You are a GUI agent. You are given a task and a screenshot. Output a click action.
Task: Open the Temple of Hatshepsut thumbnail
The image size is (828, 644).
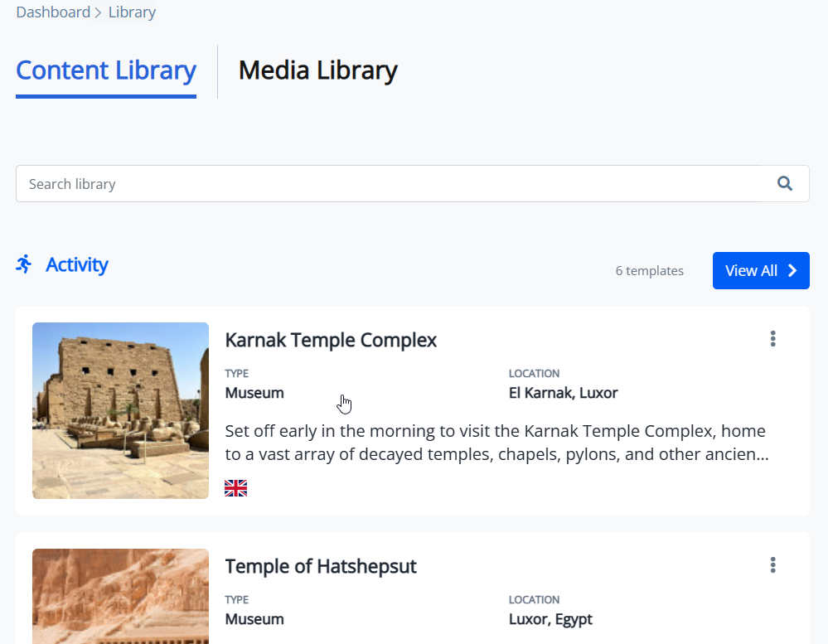pyautogui.click(x=120, y=597)
